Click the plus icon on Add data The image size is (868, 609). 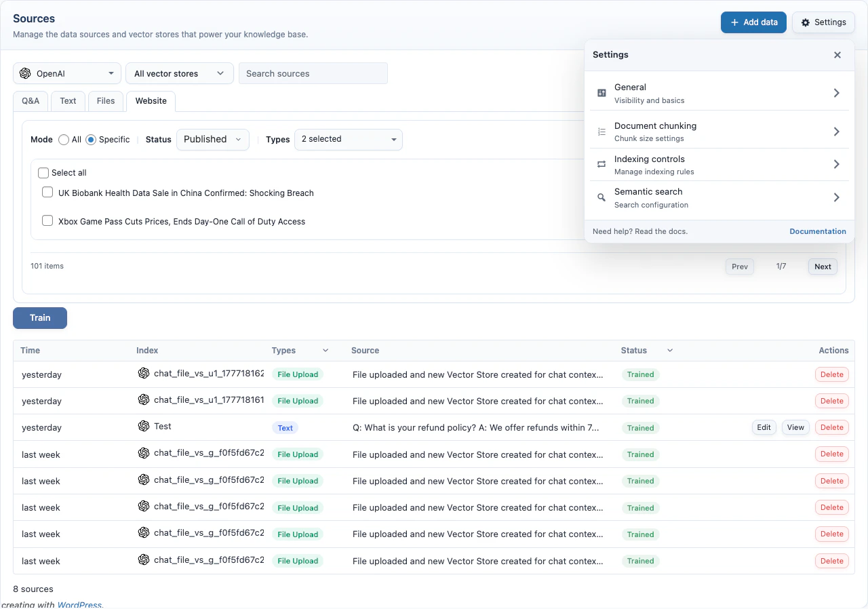click(736, 22)
